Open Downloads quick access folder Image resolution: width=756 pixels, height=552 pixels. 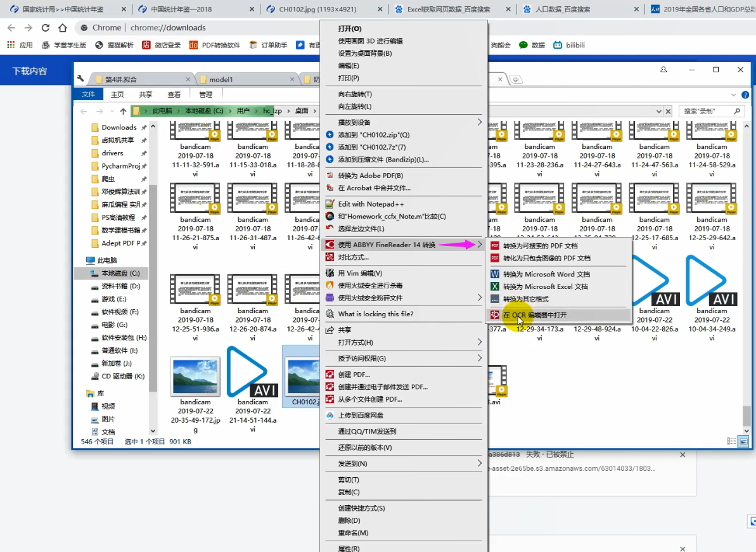119,127
